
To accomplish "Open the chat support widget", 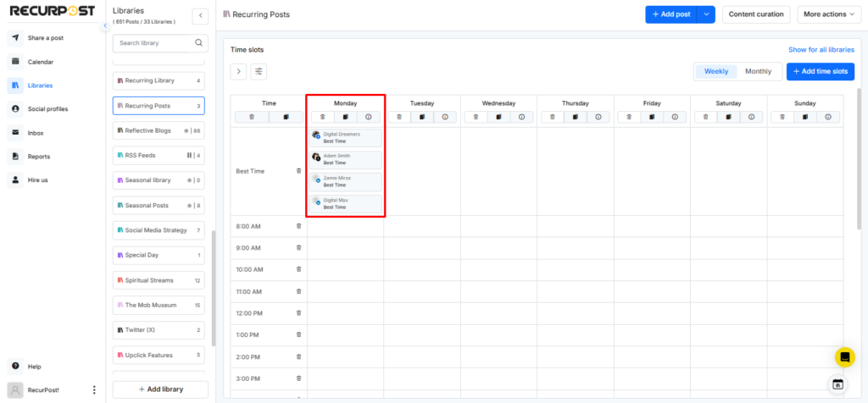I will 845,357.
